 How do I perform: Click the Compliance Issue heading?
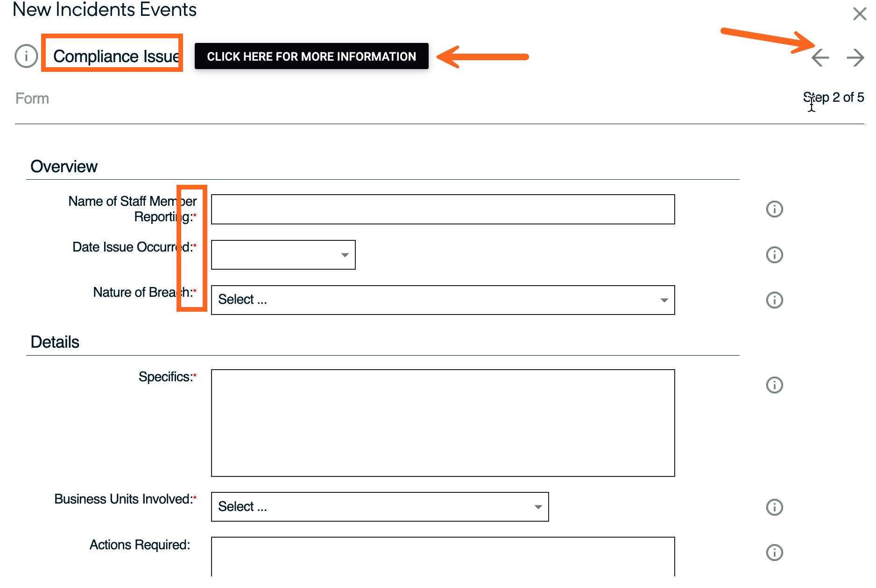tap(116, 56)
